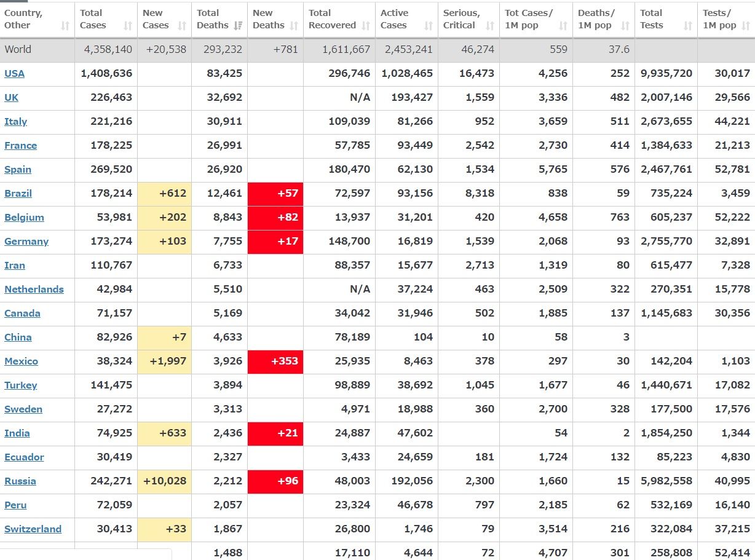Go to the Netherlands country link
Viewport: 755px width, 560px height.
pos(34,289)
